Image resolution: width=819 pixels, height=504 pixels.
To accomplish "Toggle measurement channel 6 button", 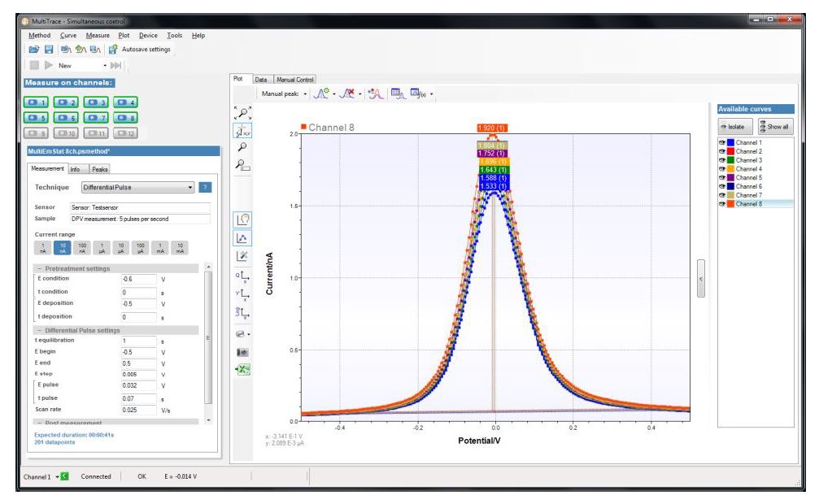I will [66, 118].
